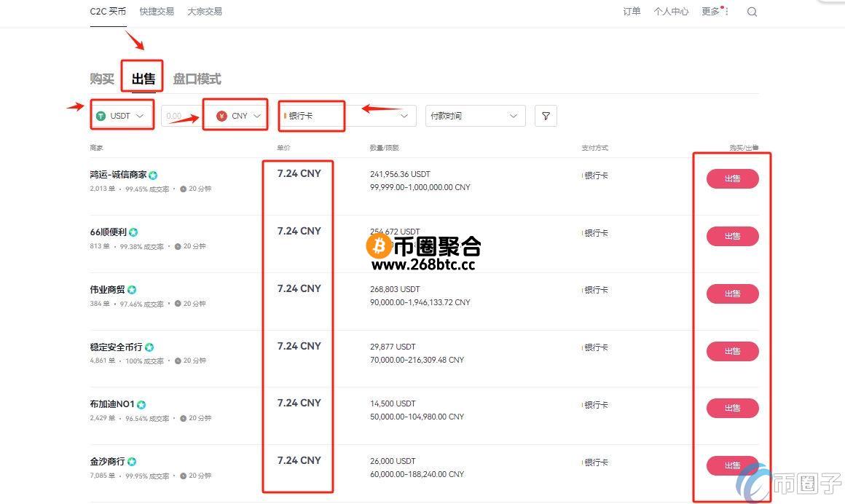Image resolution: width=845 pixels, height=504 pixels.
Task: Click the 26,000 USDT quantity
Action: (x=393, y=462)
